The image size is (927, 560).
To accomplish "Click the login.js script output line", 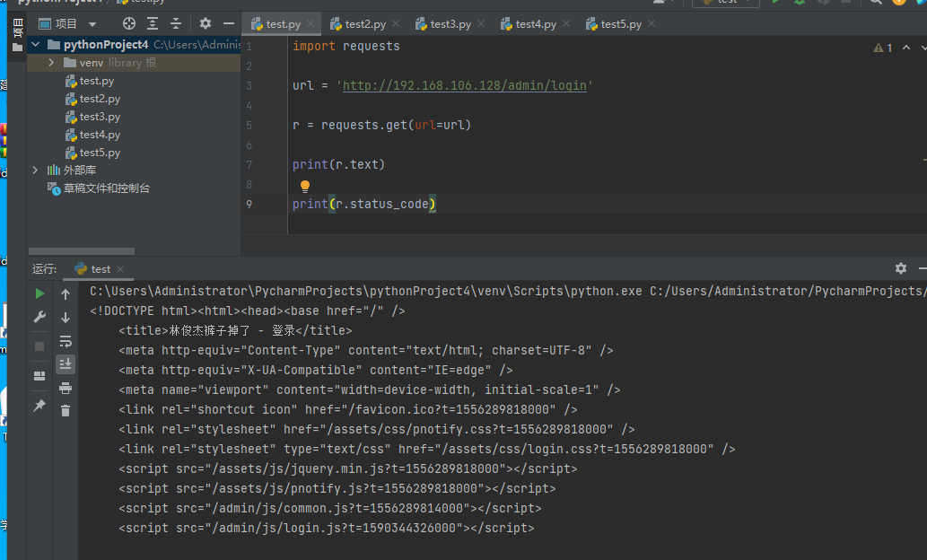I will [327, 528].
